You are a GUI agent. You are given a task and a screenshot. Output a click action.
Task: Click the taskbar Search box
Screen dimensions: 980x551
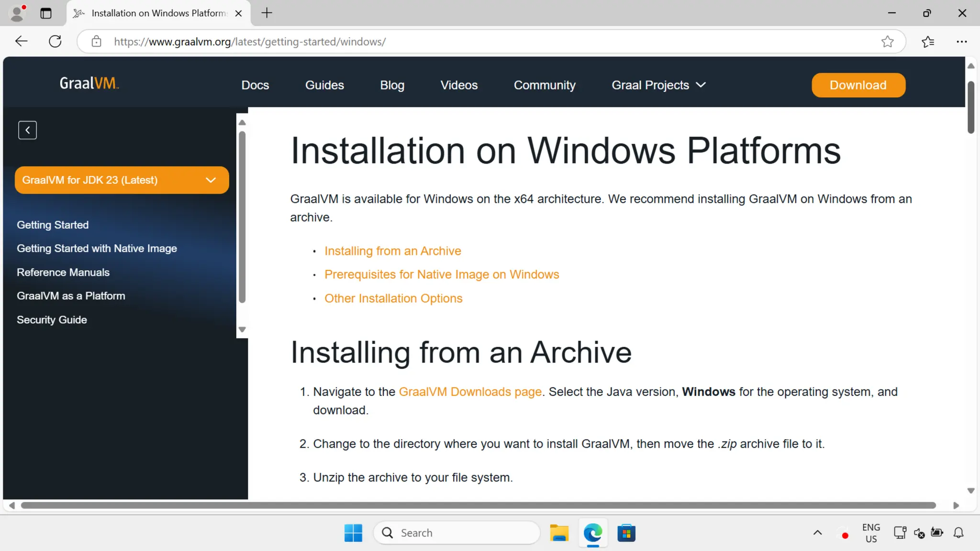pos(457,533)
